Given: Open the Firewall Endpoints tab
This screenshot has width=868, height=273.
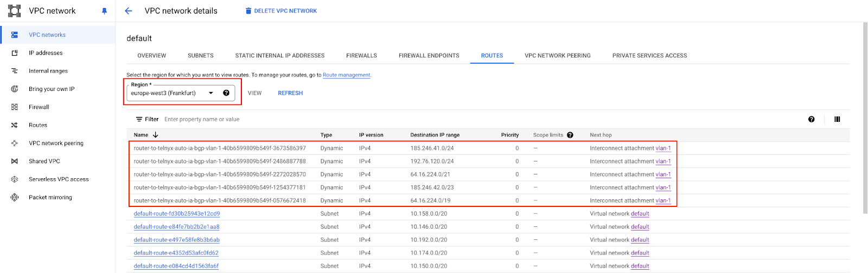Looking at the screenshot, I should [429, 55].
